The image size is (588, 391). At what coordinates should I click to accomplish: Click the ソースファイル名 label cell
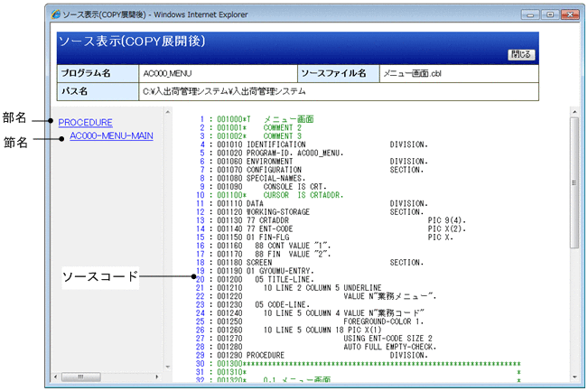pyautogui.click(x=339, y=73)
